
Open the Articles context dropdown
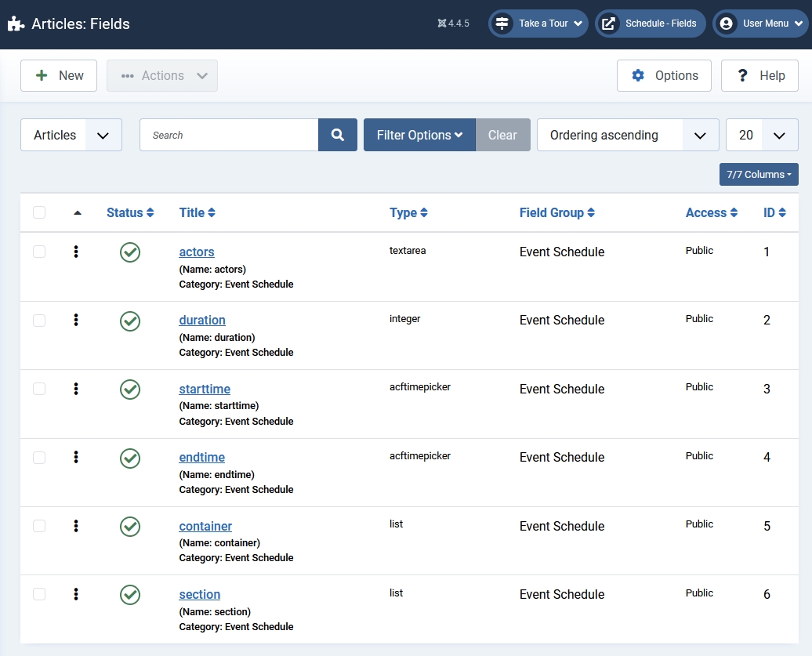[71, 135]
